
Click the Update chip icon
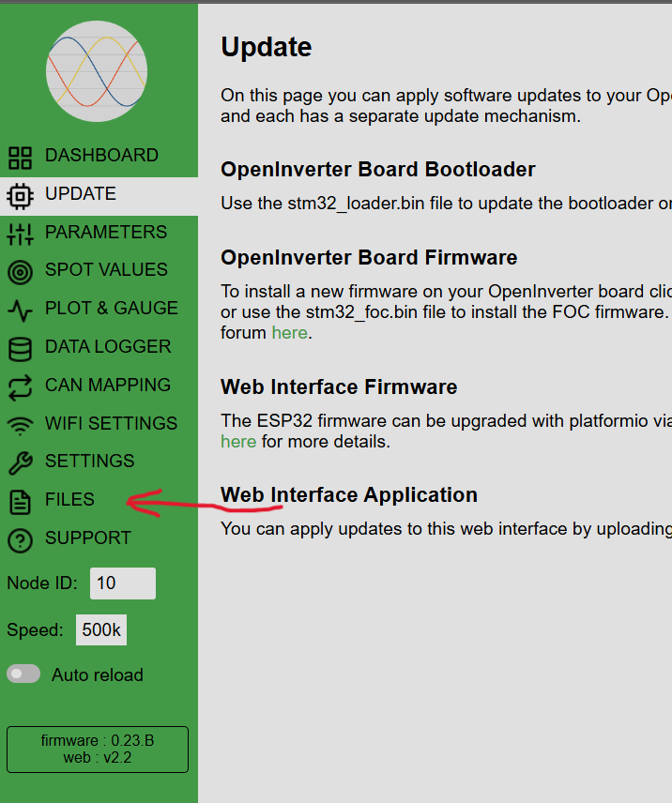click(x=20, y=195)
